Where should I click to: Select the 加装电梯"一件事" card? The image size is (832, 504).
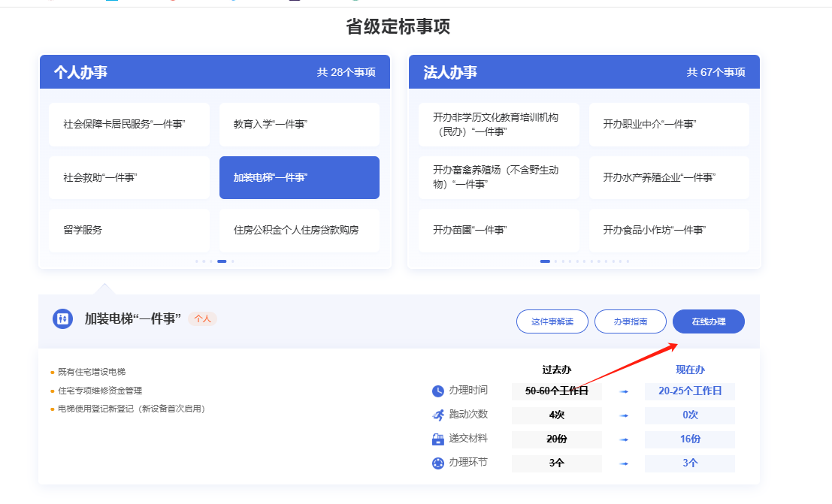click(x=299, y=178)
